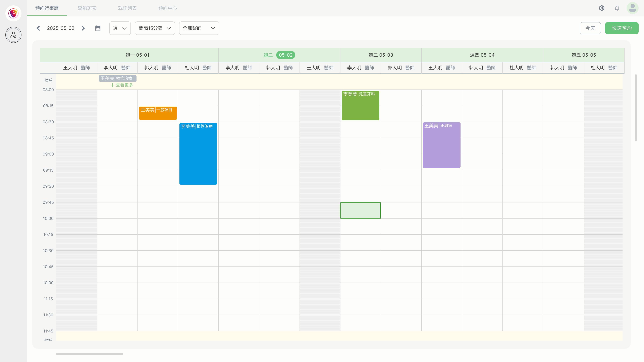
Task: Expand the 週 view dropdown
Action: pos(120,28)
